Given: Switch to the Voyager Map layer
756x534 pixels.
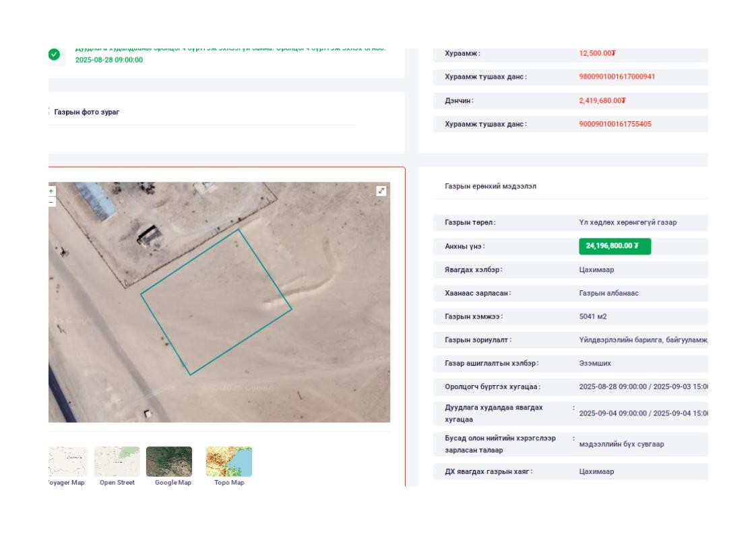Looking at the screenshot, I should tap(67, 461).
